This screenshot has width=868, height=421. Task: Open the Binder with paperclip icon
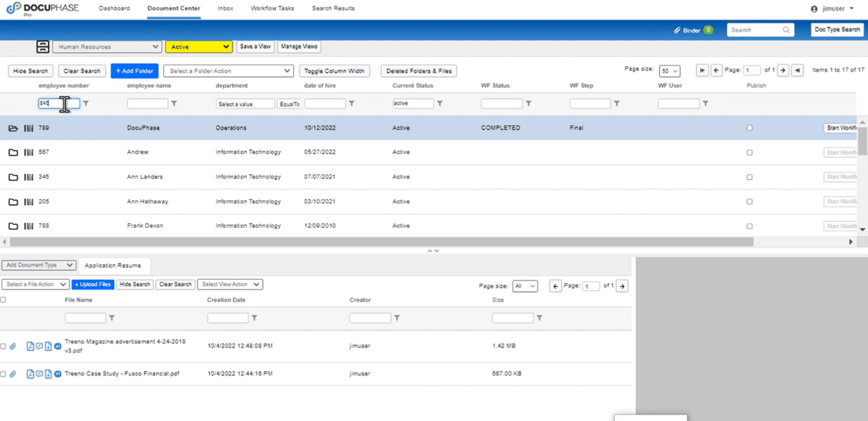click(x=688, y=30)
